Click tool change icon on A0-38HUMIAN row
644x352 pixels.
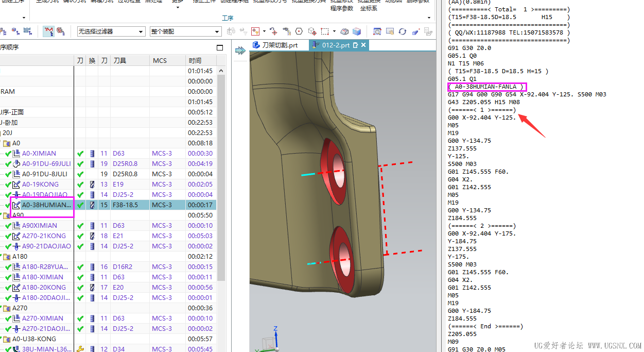pos(93,205)
